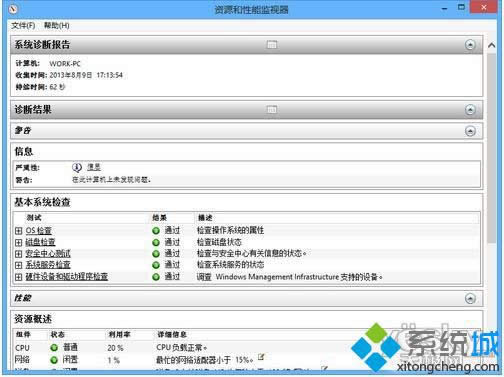Expand the 硬件设备和驱动程序检查 plus box

(x=19, y=277)
